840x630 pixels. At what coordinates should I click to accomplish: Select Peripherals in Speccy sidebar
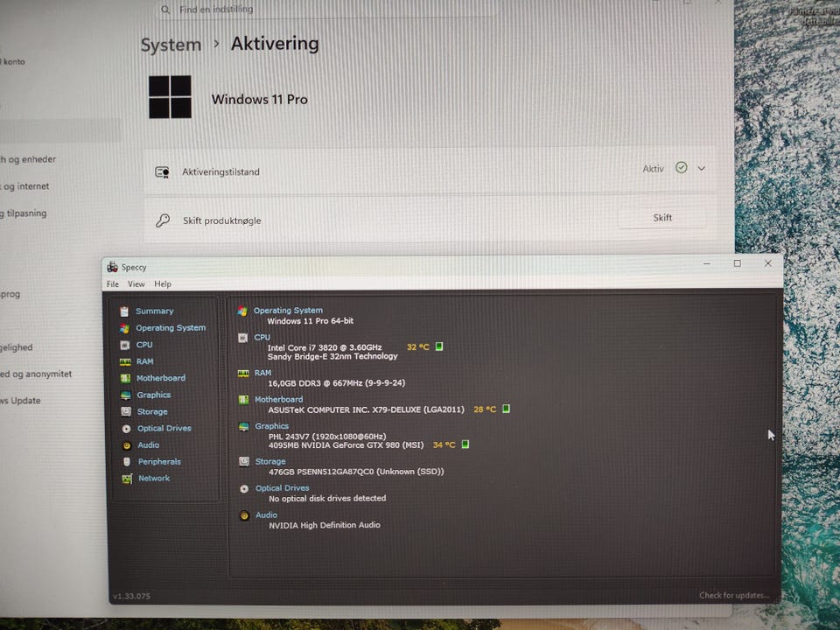[159, 461]
